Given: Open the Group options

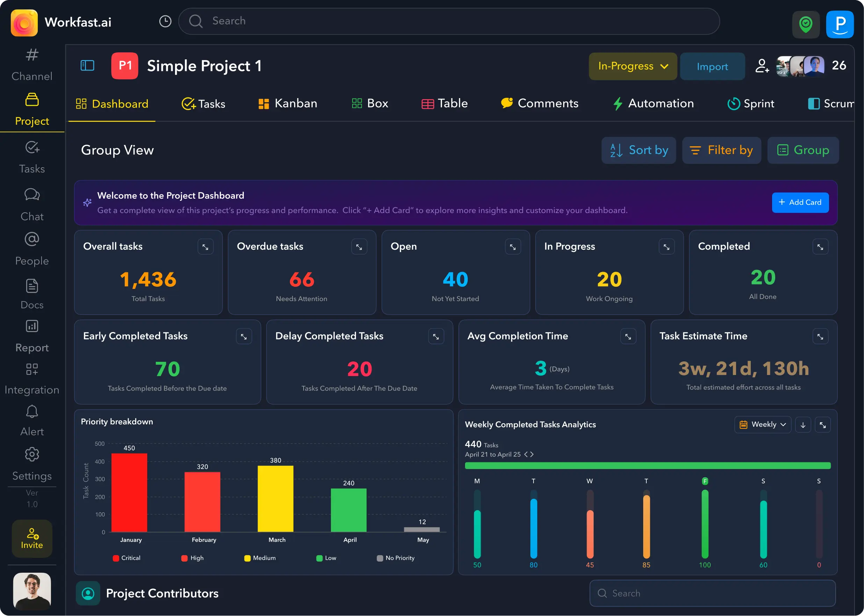Looking at the screenshot, I should tap(803, 150).
